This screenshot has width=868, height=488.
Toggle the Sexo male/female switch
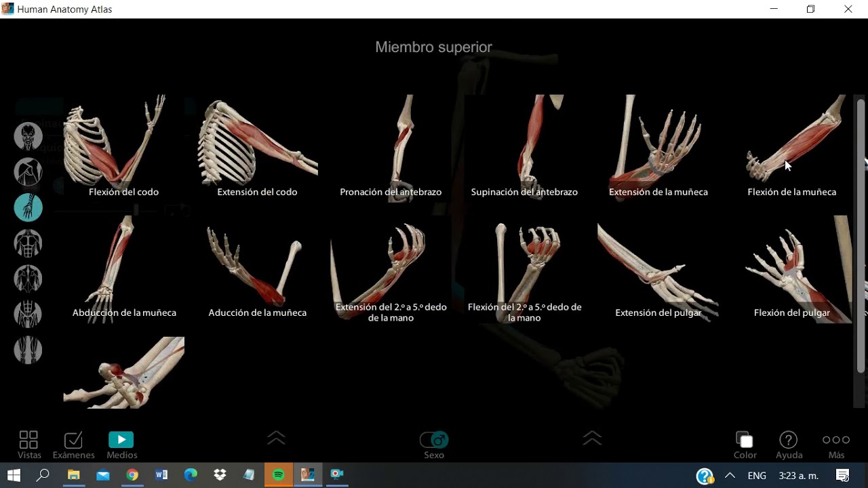point(434,441)
